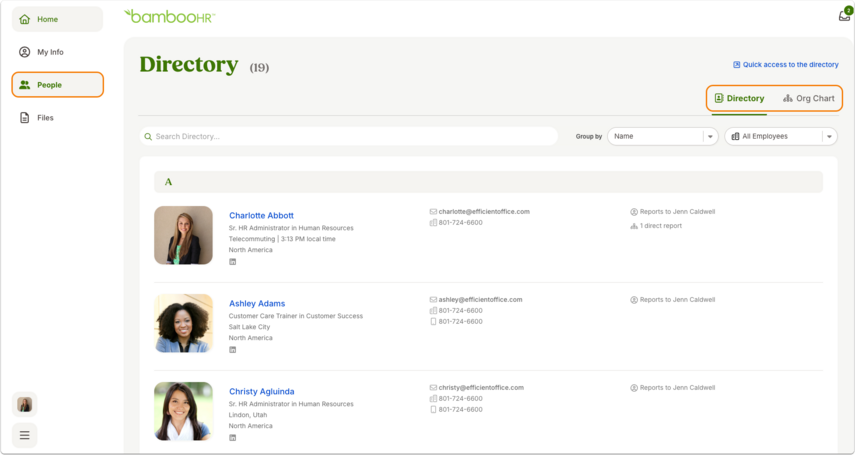Click the mobile phone icon in Ashley's row
Screen dimensions: 855x455
(433, 321)
